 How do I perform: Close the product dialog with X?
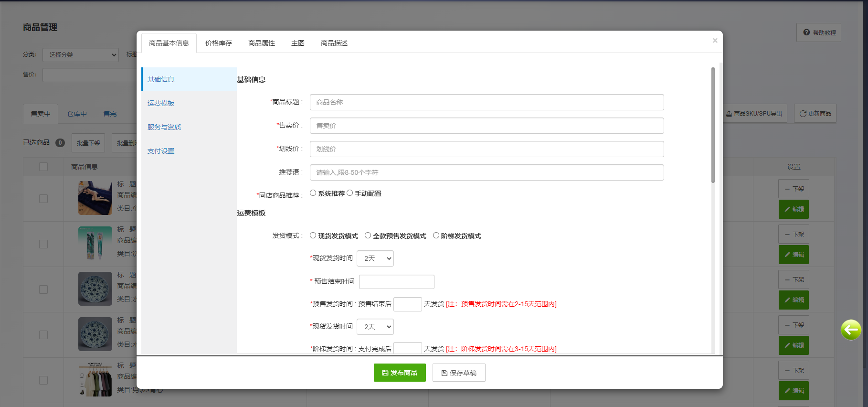click(715, 41)
